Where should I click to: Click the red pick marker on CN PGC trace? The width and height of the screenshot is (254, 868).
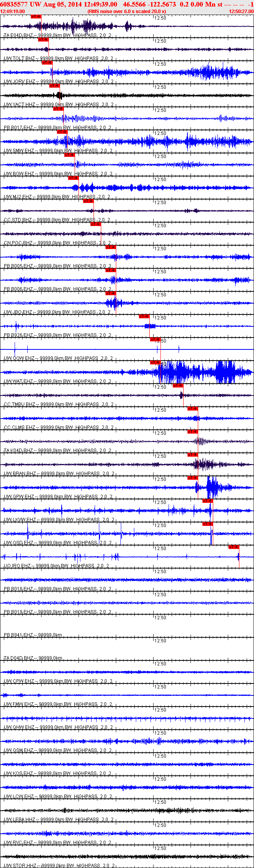[x=96, y=224]
